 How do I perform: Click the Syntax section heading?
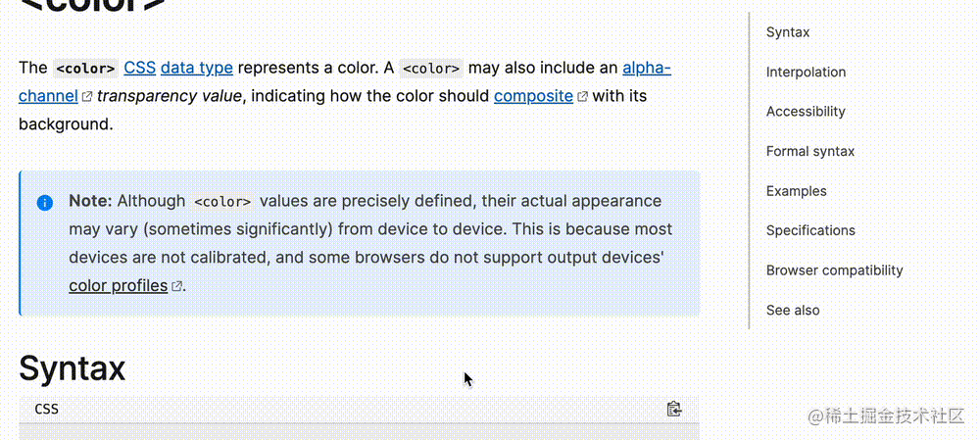click(72, 368)
